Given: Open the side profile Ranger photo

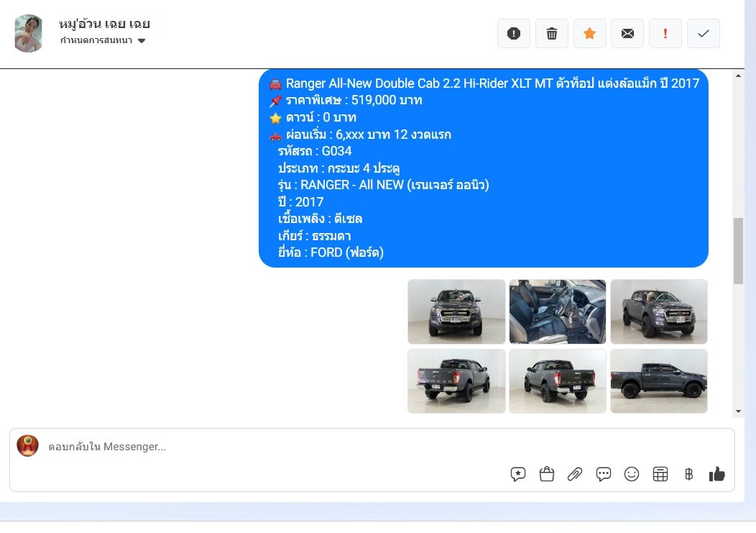Looking at the screenshot, I should (x=658, y=381).
